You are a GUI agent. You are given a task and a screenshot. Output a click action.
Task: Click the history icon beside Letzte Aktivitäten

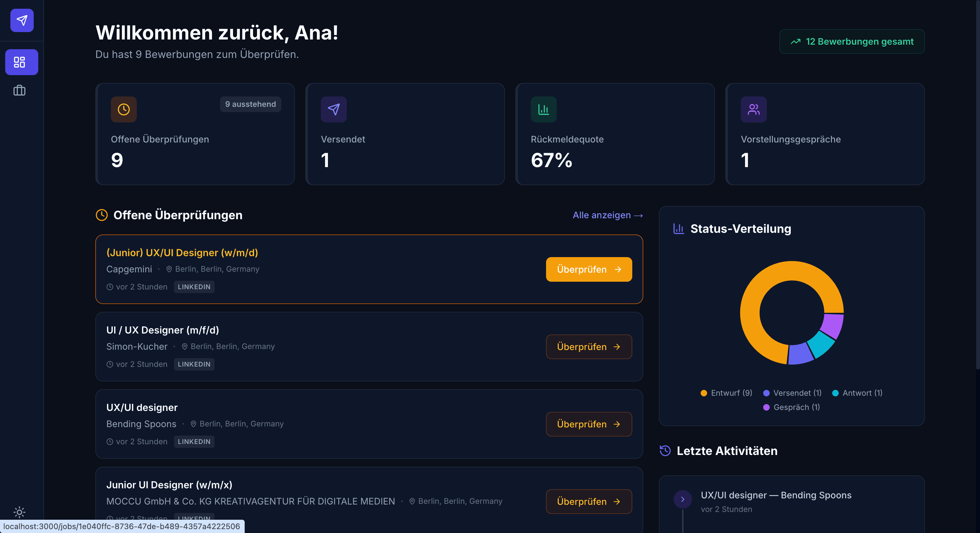click(665, 450)
